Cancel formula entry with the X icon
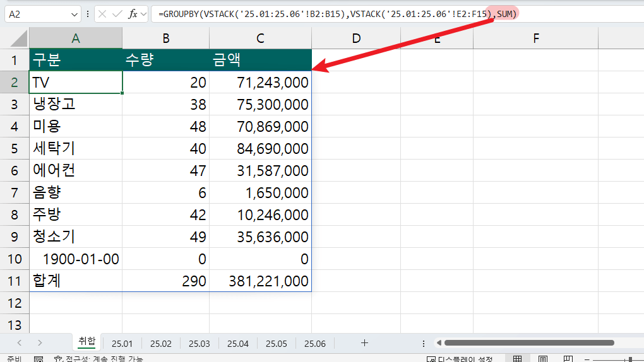Screen dimensions: 644x362 click(102, 15)
